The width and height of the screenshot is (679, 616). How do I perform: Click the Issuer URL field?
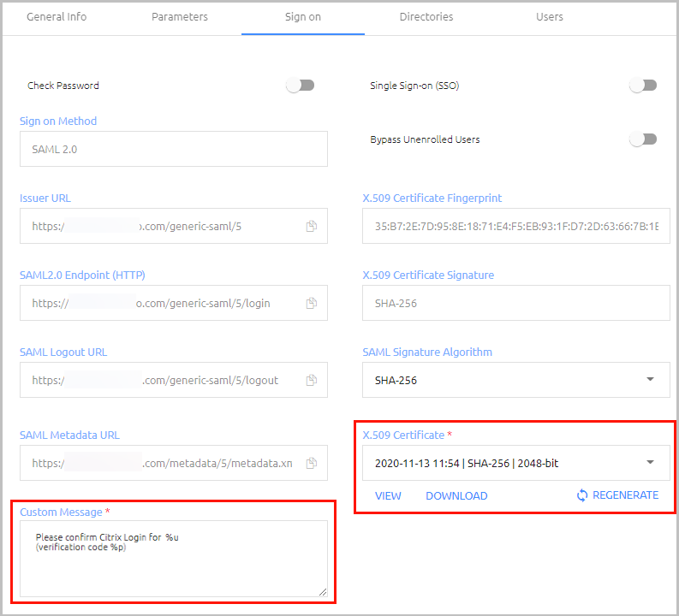[174, 226]
